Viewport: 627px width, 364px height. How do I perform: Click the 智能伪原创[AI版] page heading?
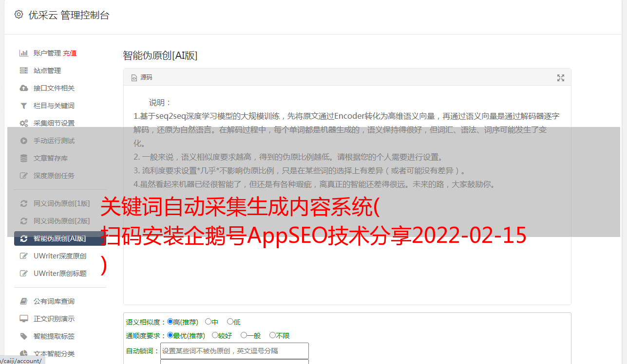(x=160, y=55)
